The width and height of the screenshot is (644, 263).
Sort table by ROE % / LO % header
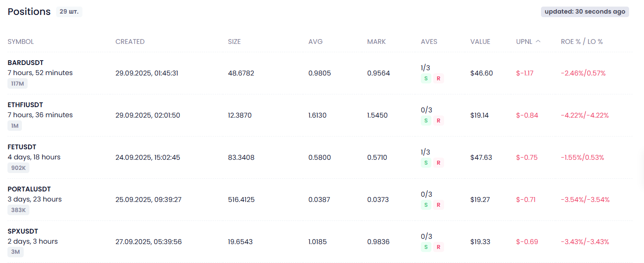point(582,42)
